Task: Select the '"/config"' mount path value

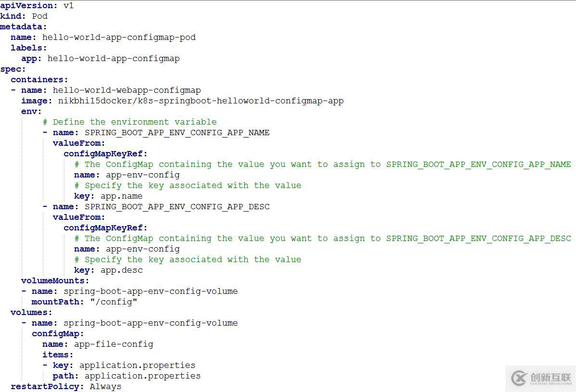Action: [x=114, y=303]
